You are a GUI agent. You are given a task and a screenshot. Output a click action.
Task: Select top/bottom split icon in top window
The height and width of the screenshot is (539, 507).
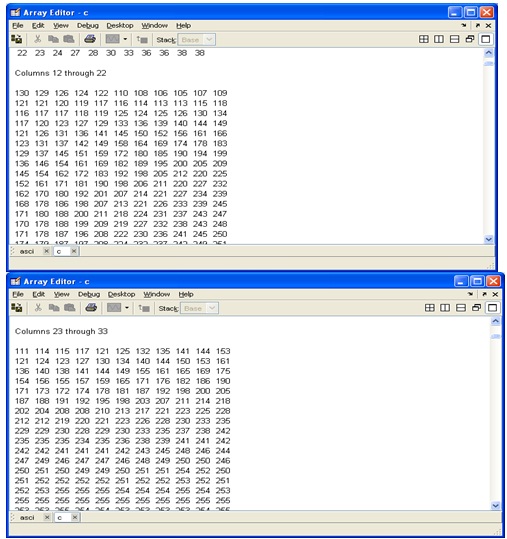454,39
